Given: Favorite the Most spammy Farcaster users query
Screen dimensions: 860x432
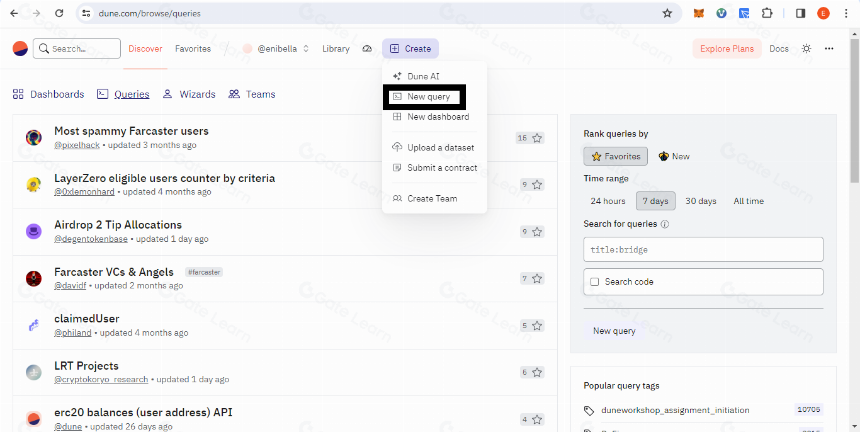Looking at the screenshot, I should [538, 138].
